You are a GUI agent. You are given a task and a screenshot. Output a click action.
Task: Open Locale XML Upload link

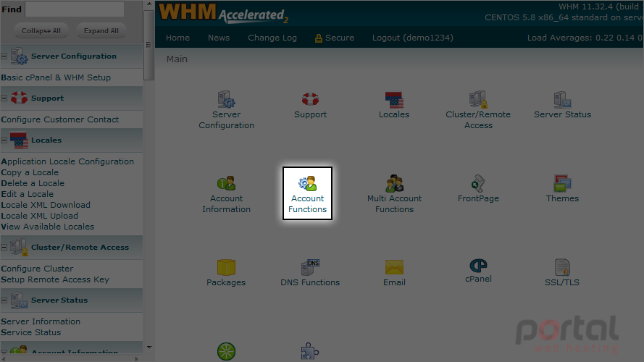click(x=39, y=216)
